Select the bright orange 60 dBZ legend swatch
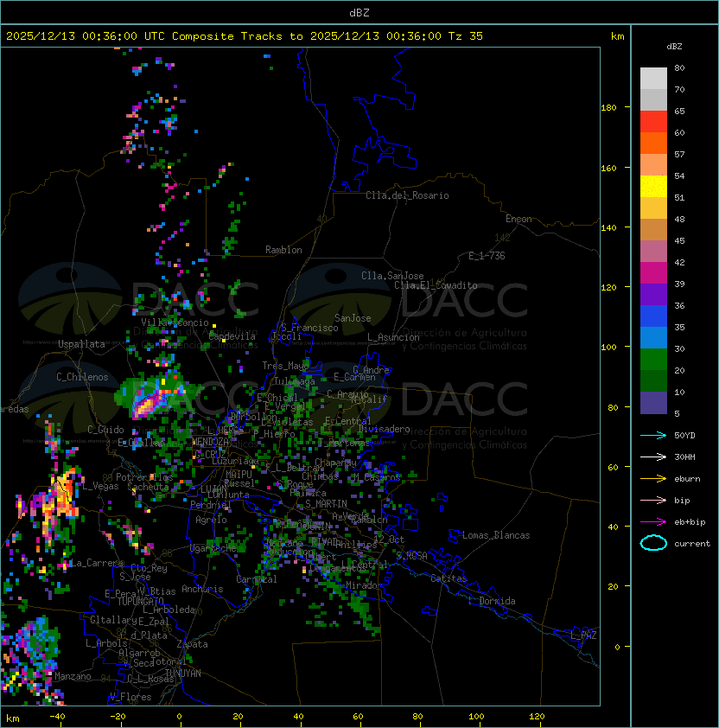The width and height of the screenshot is (719, 728). (x=653, y=143)
